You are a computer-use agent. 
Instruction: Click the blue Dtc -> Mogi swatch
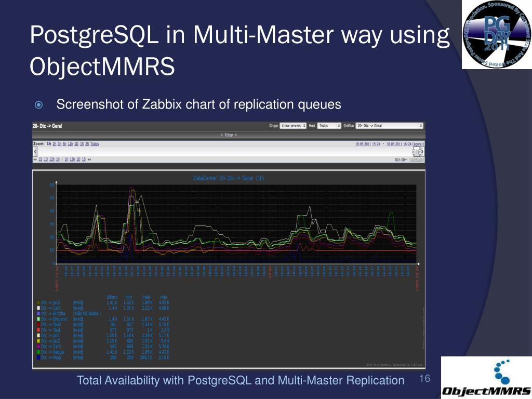point(38,357)
